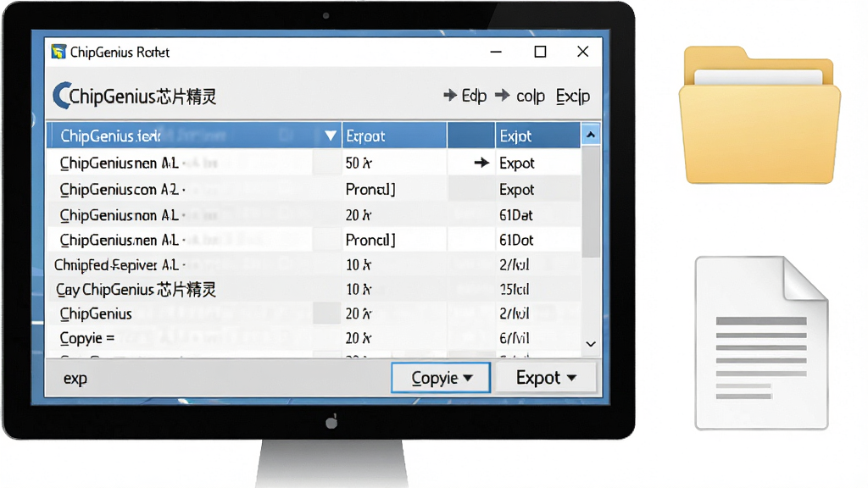Minimize the ChipGenius window

coord(496,52)
